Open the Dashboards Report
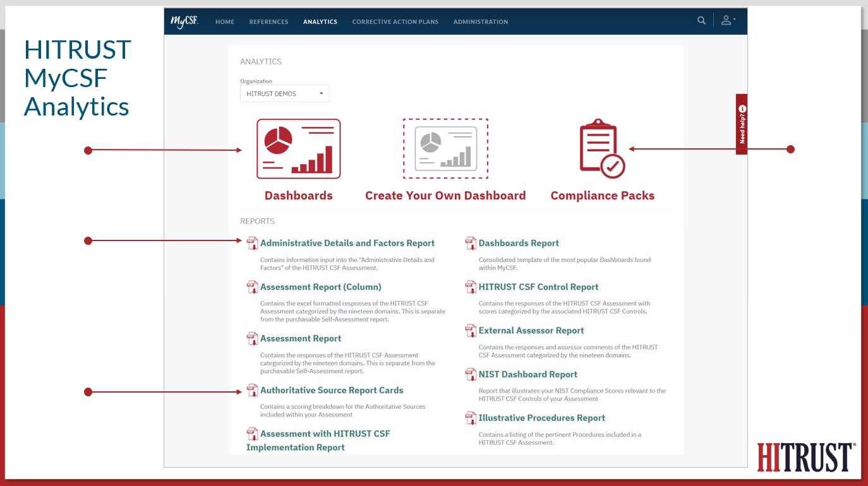This screenshot has width=868, height=486. [518, 243]
